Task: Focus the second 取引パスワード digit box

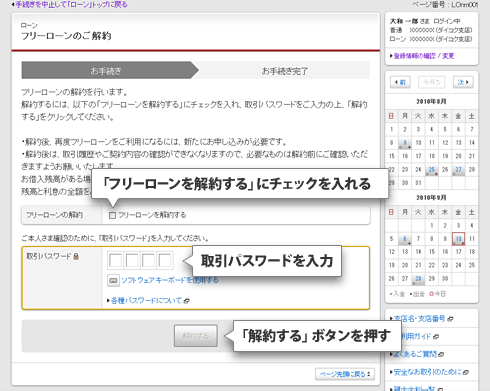Action: pyautogui.click(x=132, y=260)
